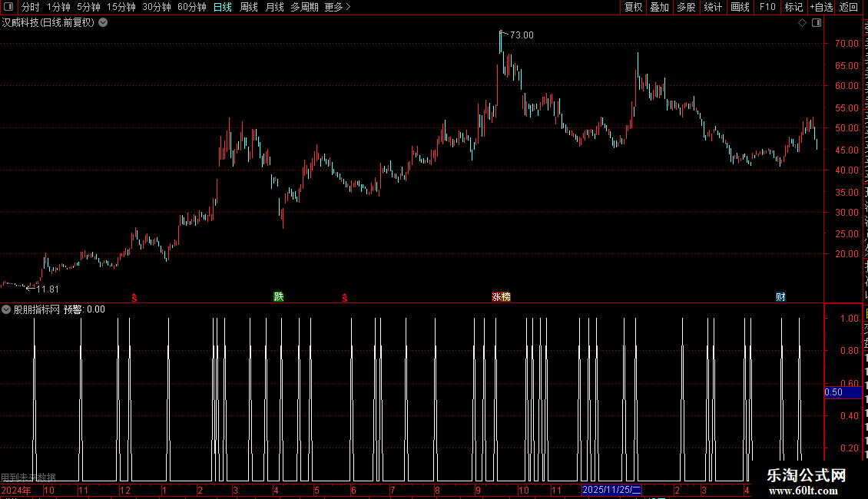Select the 15分钟 period
Image resolution: width=868 pixels, height=499 pixels.
click(121, 7)
